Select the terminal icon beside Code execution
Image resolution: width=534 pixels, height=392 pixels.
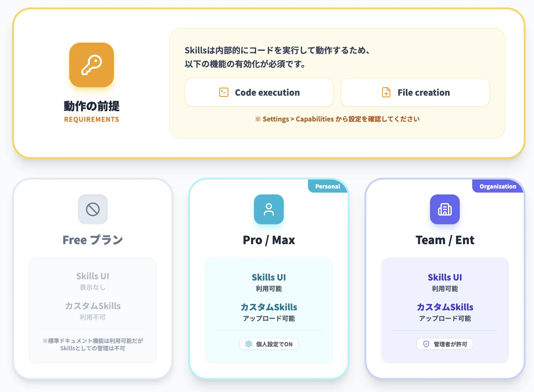(224, 92)
